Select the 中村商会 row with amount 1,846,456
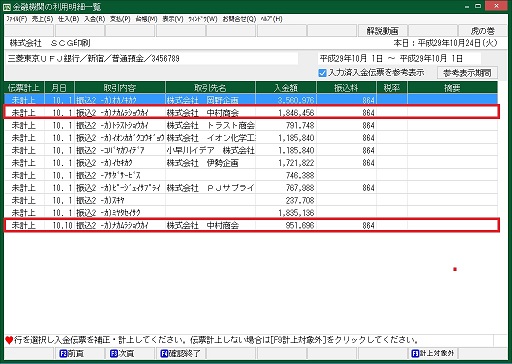The width and height of the screenshot is (512, 364). tap(251, 112)
